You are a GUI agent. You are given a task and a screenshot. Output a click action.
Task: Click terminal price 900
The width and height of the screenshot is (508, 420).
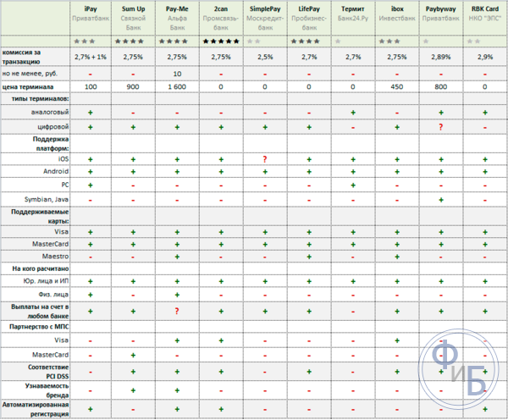pyautogui.click(x=133, y=87)
